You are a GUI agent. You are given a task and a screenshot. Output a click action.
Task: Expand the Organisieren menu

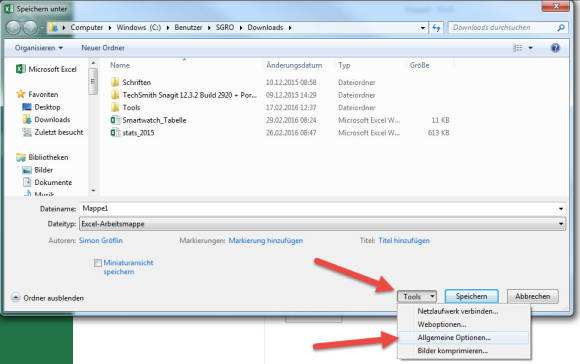click(38, 48)
